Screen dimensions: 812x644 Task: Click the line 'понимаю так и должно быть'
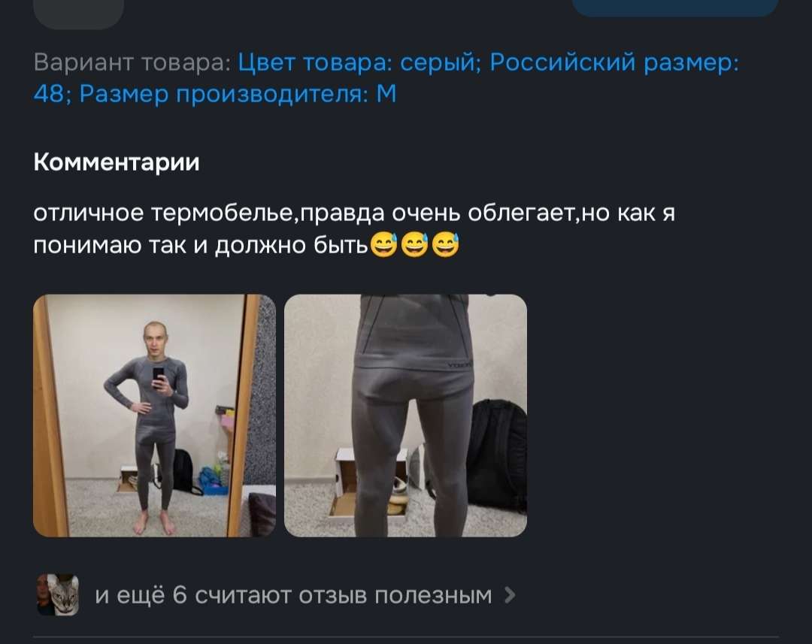201,245
